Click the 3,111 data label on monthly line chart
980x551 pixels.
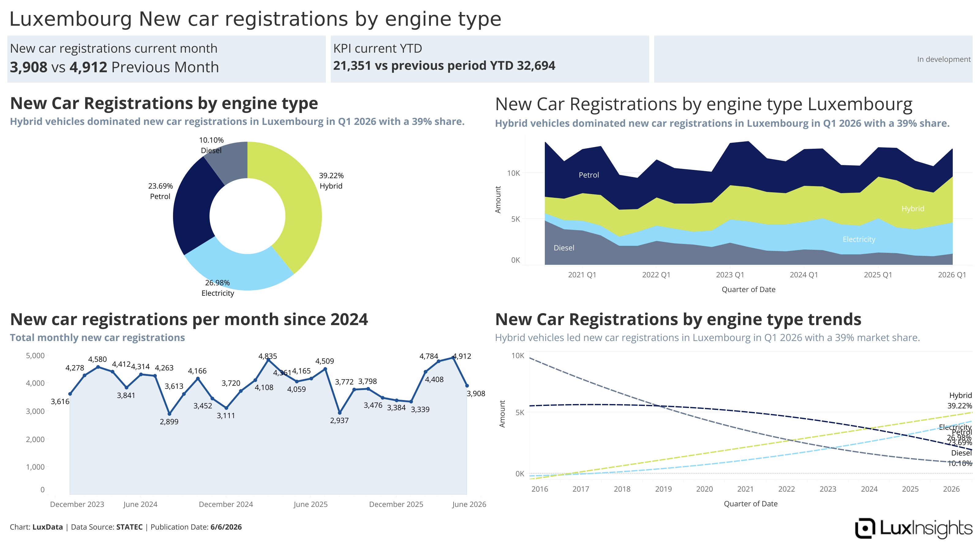[226, 416]
